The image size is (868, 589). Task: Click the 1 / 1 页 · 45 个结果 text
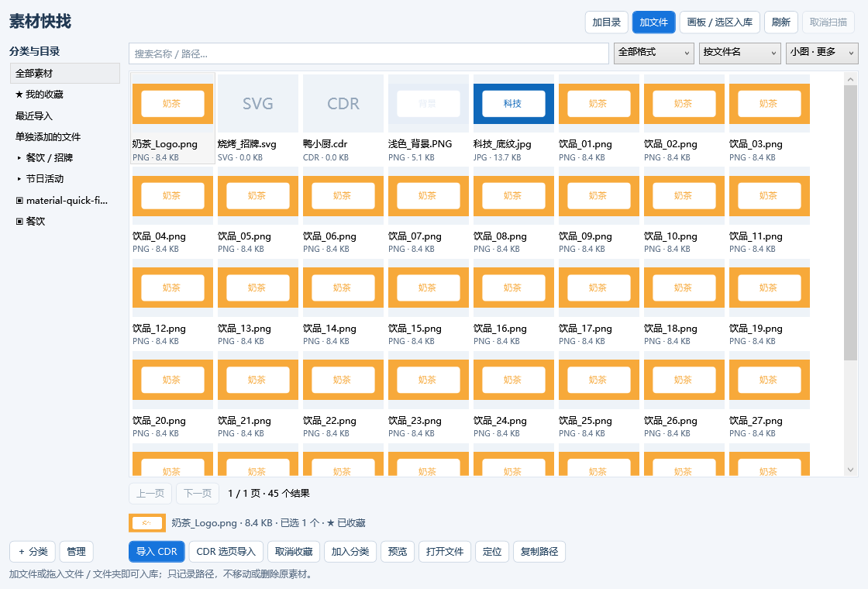[x=268, y=493]
